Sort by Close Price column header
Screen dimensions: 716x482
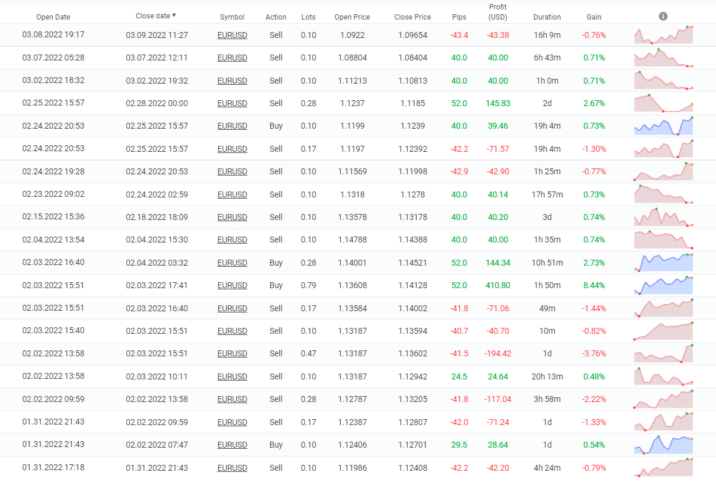pyautogui.click(x=412, y=17)
